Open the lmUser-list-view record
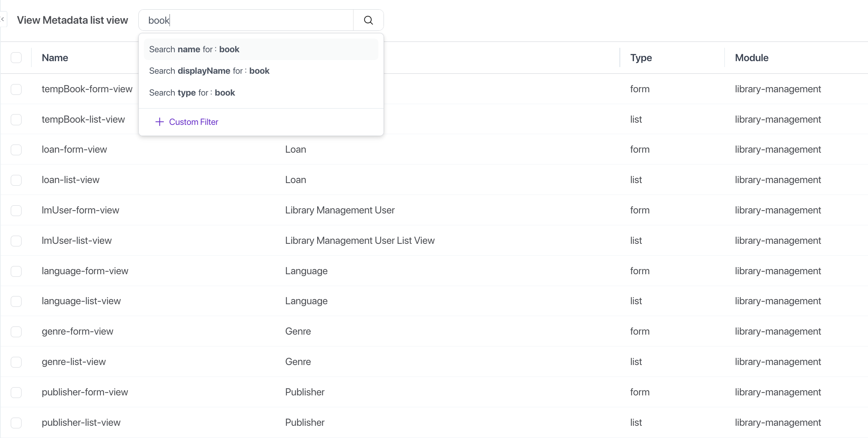 [76, 240]
